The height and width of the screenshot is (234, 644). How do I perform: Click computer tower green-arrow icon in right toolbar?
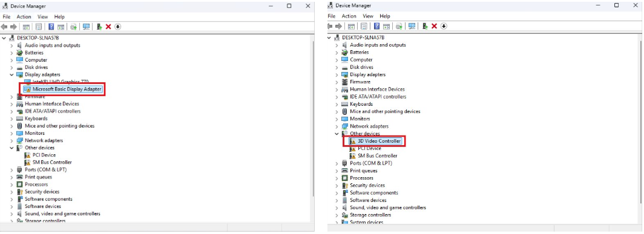(x=425, y=26)
